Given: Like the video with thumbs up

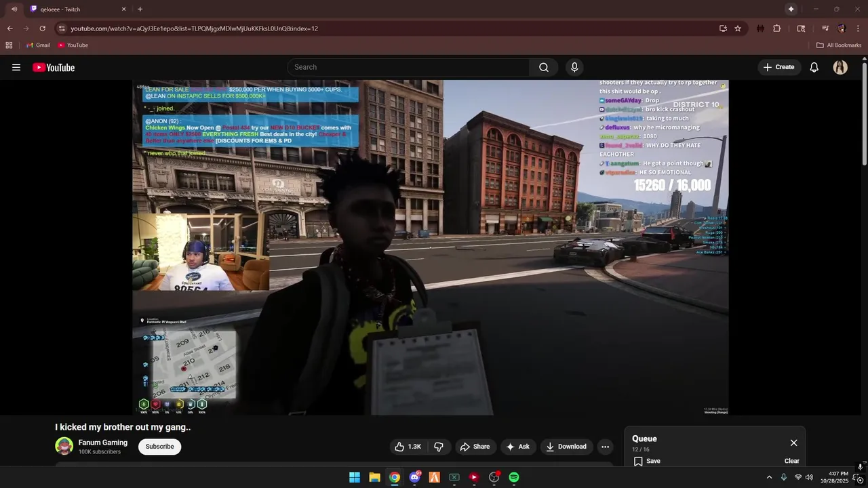Looking at the screenshot, I should click(x=408, y=447).
